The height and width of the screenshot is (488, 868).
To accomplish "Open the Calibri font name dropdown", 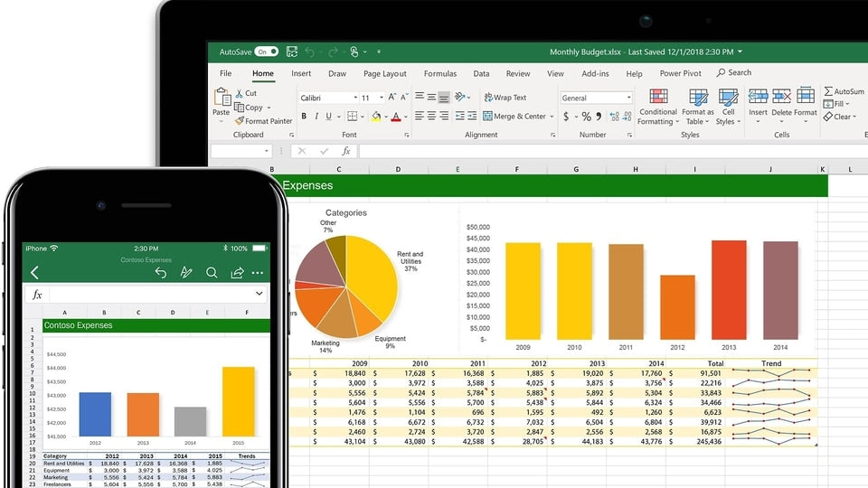I will 354,98.
